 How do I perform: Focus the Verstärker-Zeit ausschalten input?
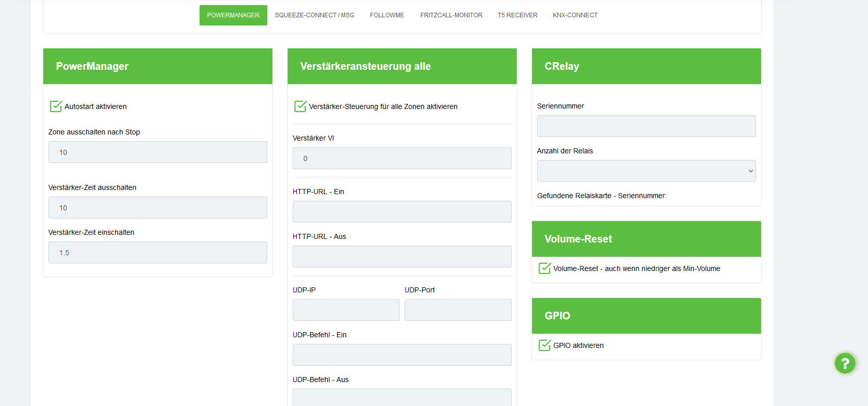click(x=158, y=208)
